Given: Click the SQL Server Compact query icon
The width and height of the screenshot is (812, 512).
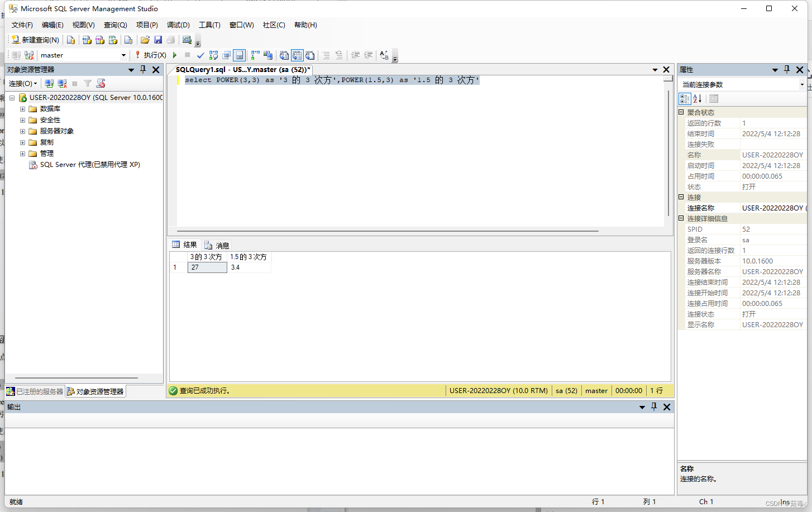Looking at the screenshot, I should [128, 40].
